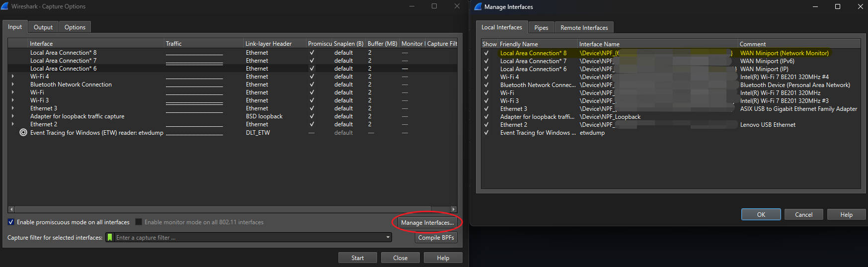Click the Friendly Name column header
This screenshot has width=868, height=267.
538,44
